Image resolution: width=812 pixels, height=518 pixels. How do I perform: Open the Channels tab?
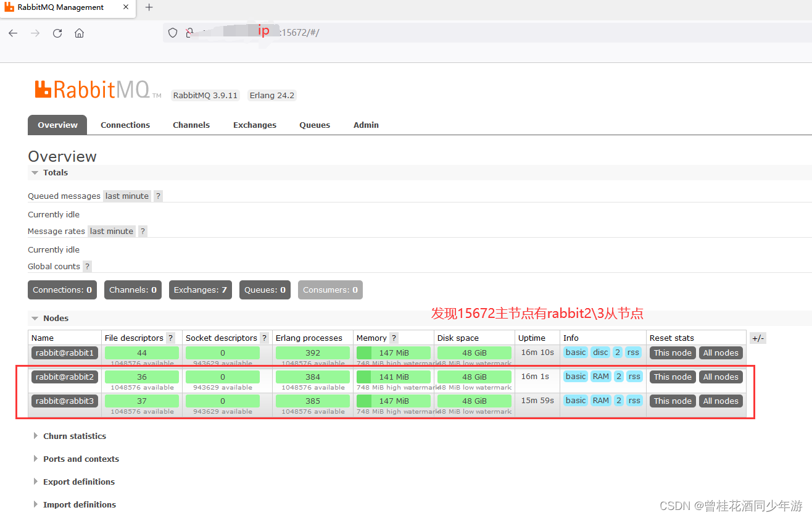point(191,125)
